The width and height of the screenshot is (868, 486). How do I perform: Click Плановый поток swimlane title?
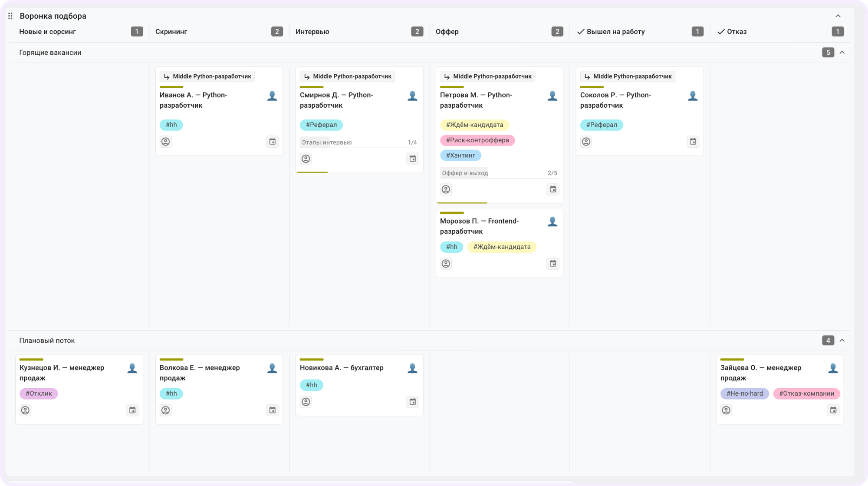47,341
